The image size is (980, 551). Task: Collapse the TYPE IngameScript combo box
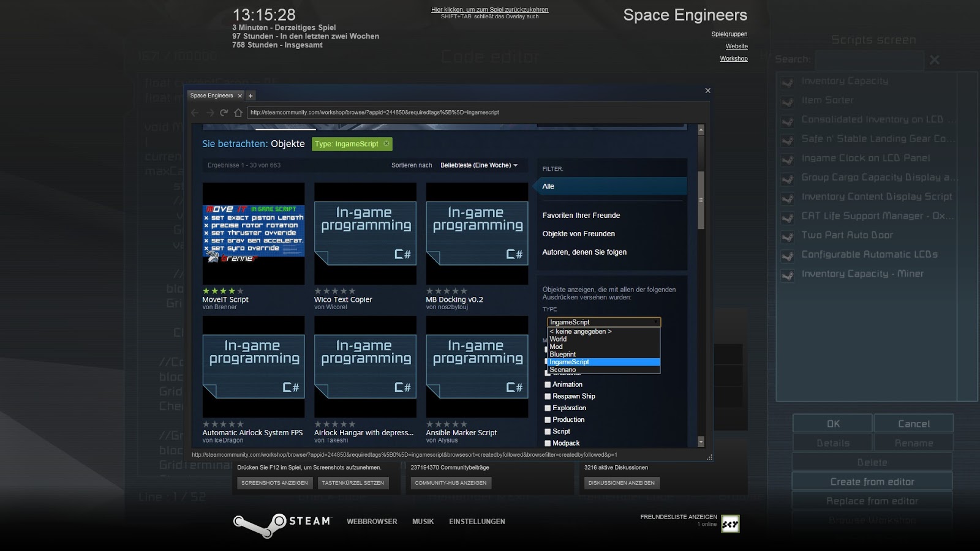point(604,322)
